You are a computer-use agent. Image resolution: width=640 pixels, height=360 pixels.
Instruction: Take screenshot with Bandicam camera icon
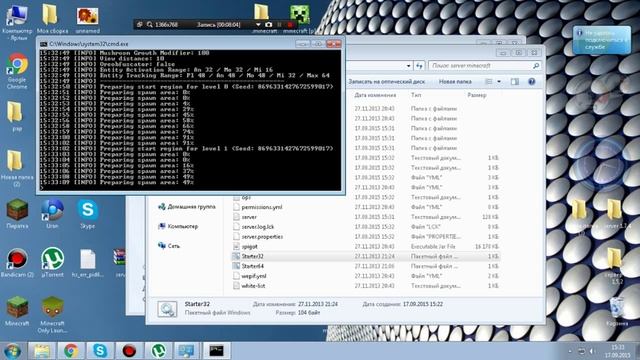pyautogui.click(x=268, y=24)
